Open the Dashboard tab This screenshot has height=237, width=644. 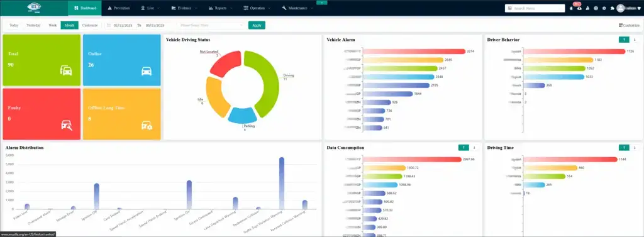pyautogui.click(x=86, y=8)
